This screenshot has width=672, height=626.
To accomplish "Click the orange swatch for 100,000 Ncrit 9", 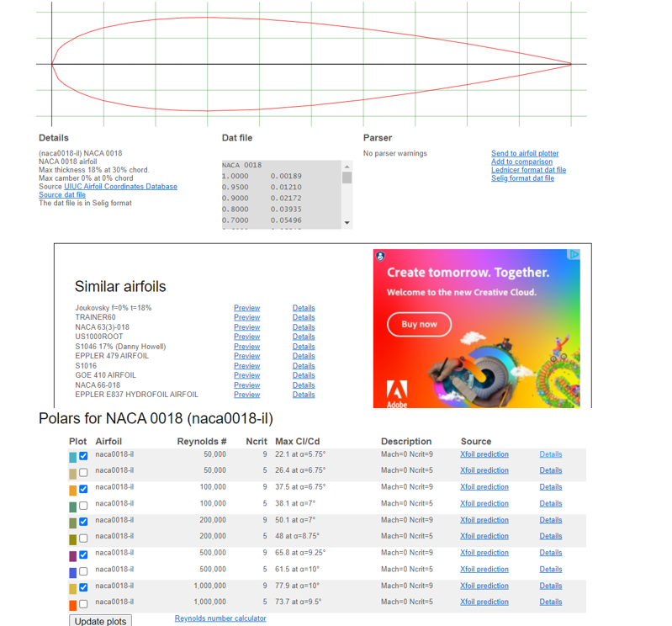I will [x=73, y=490].
